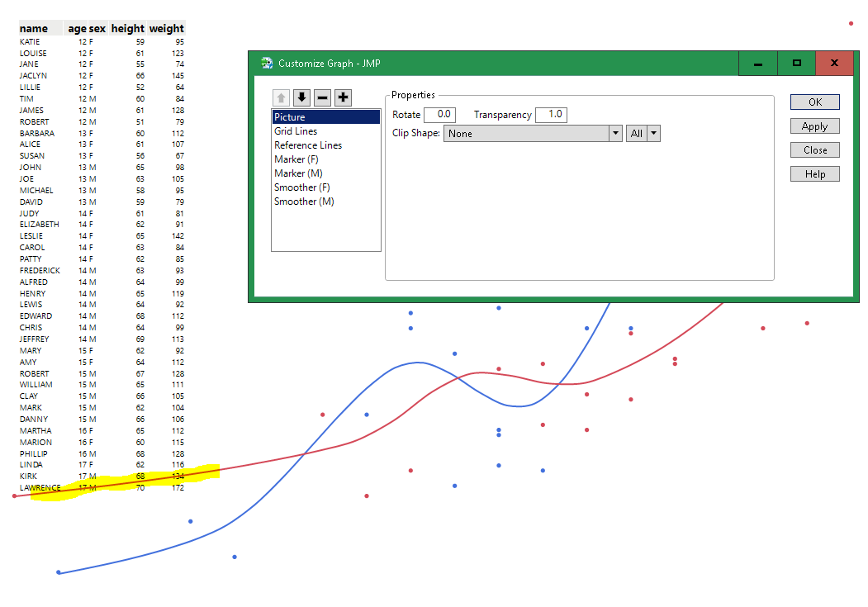The width and height of the screenshot is (868, 607).
Task: Remove the selected property with minus icon
Action: pyautogui.click(x=322, y=97)
